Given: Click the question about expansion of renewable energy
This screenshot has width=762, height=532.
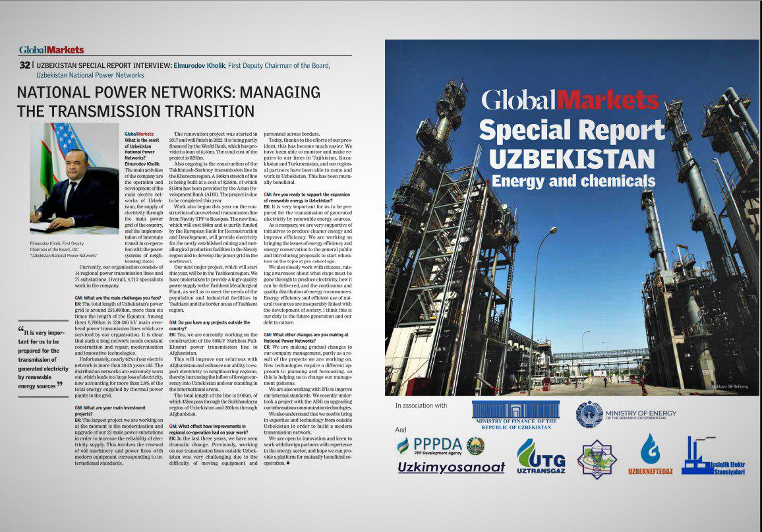Looking at the screenshot, I should [x=307, y=197].
